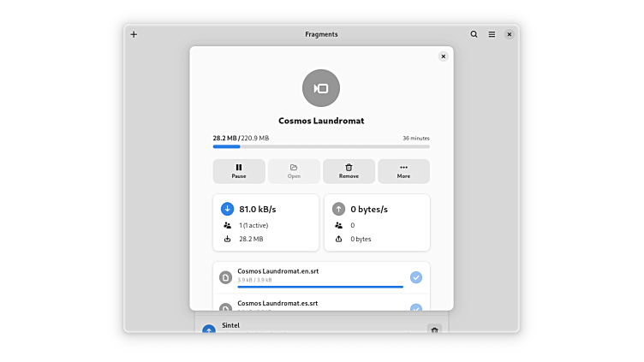Image resolution: width=644 pixels, height=362 pixels.
Task: Open the Fragments hamburger main menu
Action: click(492, 34)
